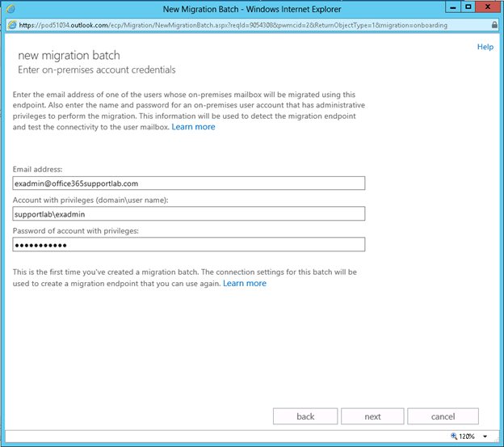Open the Learn more link about migration endpoint
The width and height of the screenshot is (504, 447).
245,283
